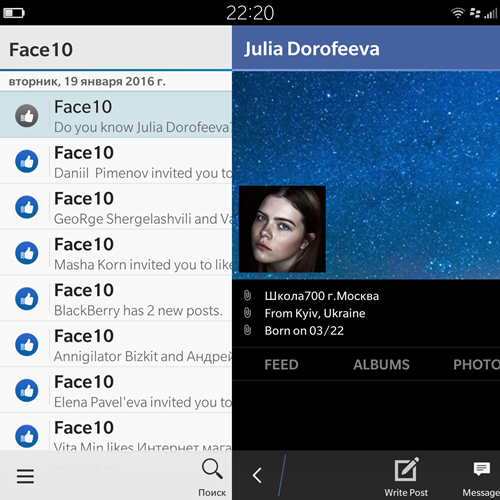
Task: Tap thumbs-up icon beside Annigilator Bizkit notification
Action: [x=27, y=345]
